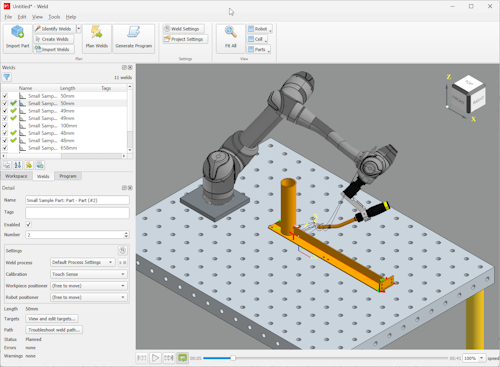
Task: Expand the Calibration Touch Sense dropdown
Action: pyautogui.click(x=89, y=274)
